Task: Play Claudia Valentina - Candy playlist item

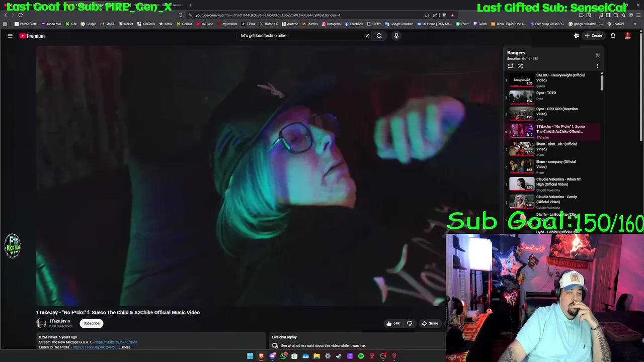Action: click(x=552, y=202)
